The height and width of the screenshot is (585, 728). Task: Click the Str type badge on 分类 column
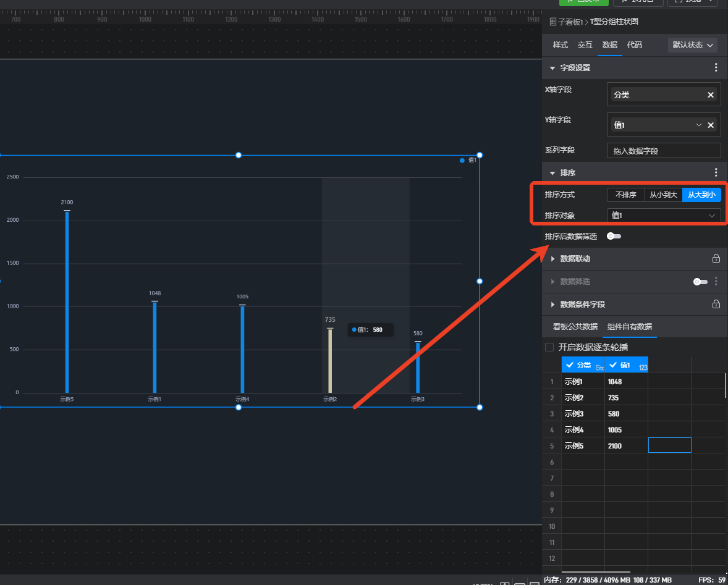(x=599, y=368)
